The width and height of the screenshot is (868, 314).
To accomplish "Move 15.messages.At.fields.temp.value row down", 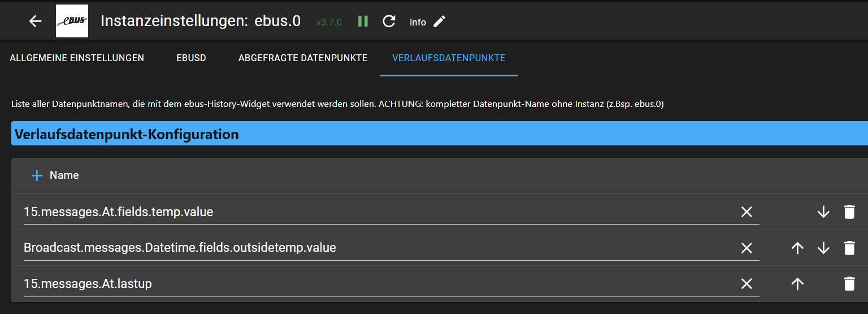I will 823,212.
